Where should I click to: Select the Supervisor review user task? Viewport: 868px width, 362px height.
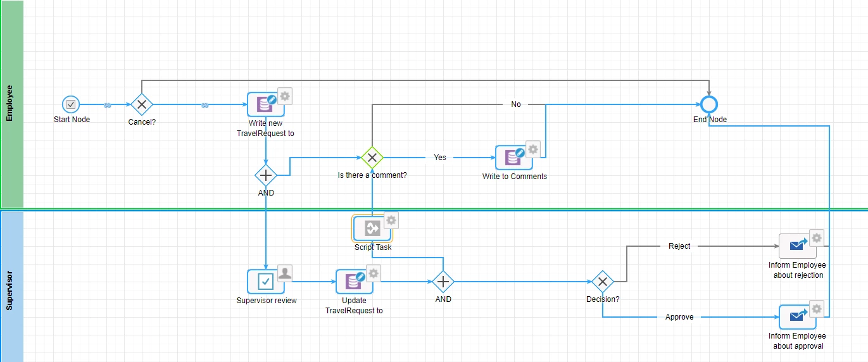[x=266, y=282]
